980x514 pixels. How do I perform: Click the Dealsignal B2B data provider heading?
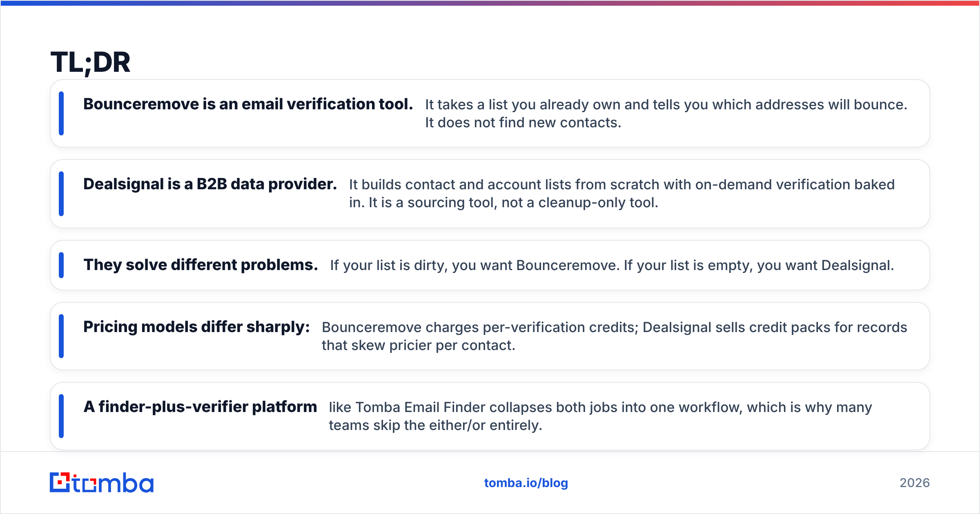click(210, 184)
